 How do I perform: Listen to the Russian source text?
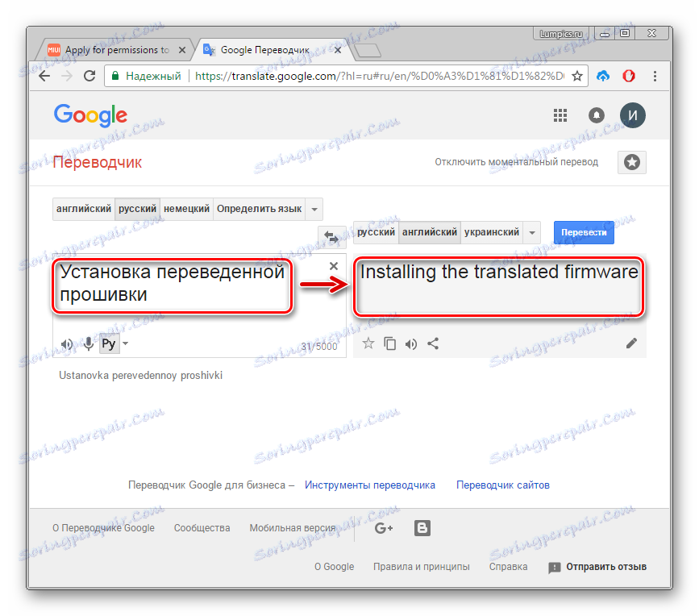click(x=67, y=343)
